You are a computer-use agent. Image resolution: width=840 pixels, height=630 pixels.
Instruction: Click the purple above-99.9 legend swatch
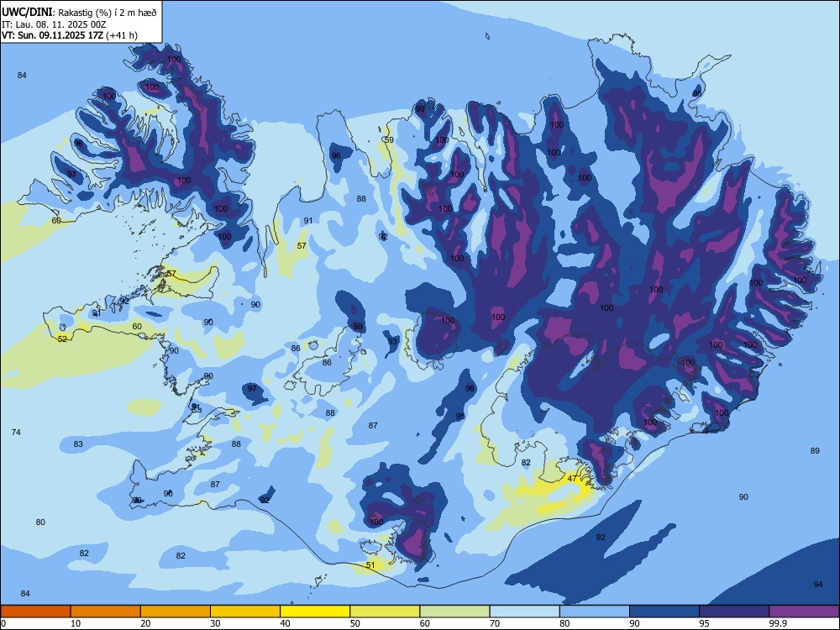point(804,612)
